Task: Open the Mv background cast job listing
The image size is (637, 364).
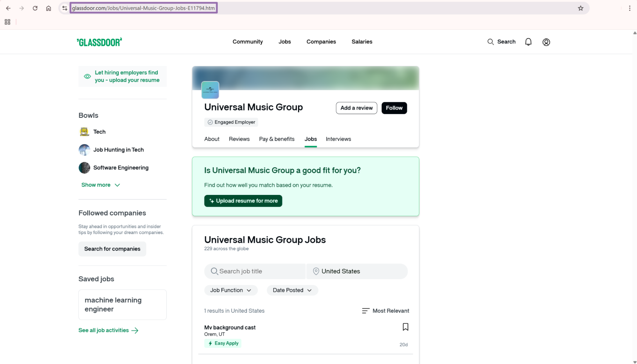Action: click(230, 327)
